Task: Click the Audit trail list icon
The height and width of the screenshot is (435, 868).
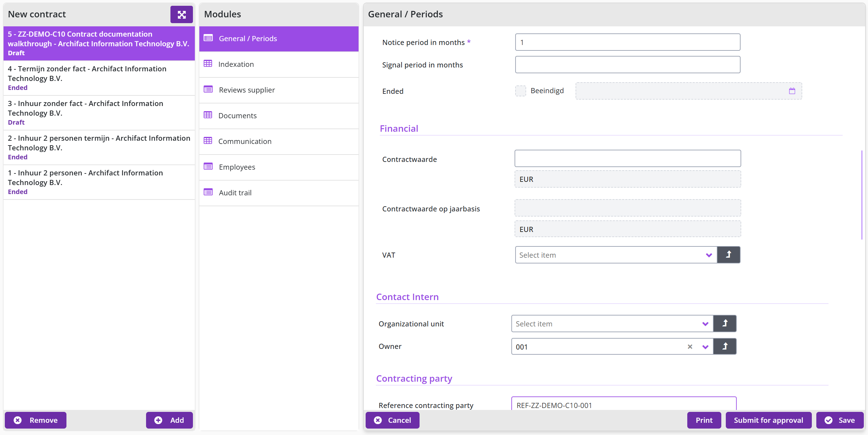Action: pos(208,192)
